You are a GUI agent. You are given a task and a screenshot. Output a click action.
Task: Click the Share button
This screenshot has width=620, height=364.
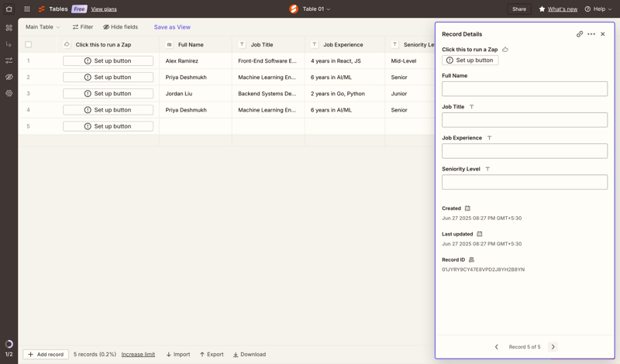tap(519, 9)
